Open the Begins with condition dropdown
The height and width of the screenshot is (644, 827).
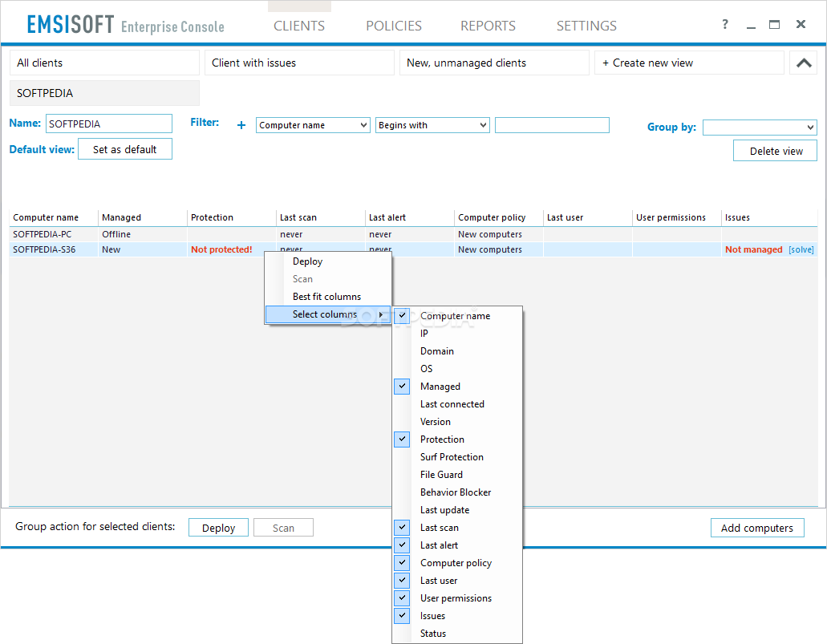point(432,125)
